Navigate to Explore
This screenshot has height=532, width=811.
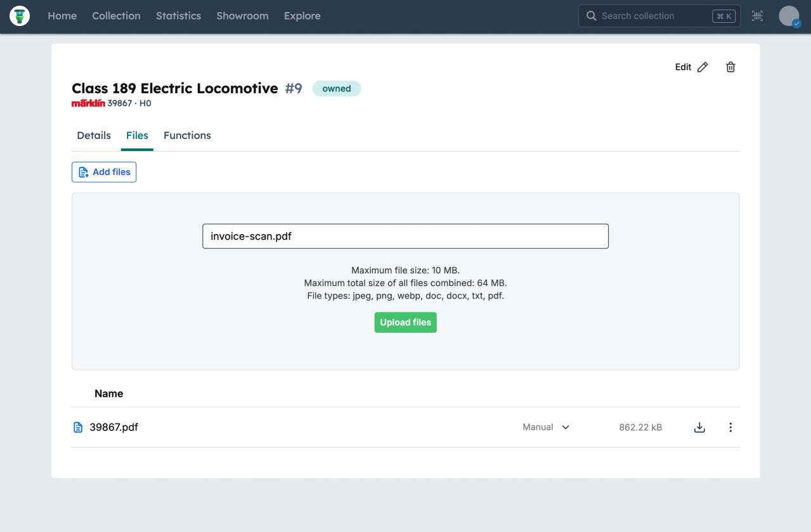click(x=302, y=16)
